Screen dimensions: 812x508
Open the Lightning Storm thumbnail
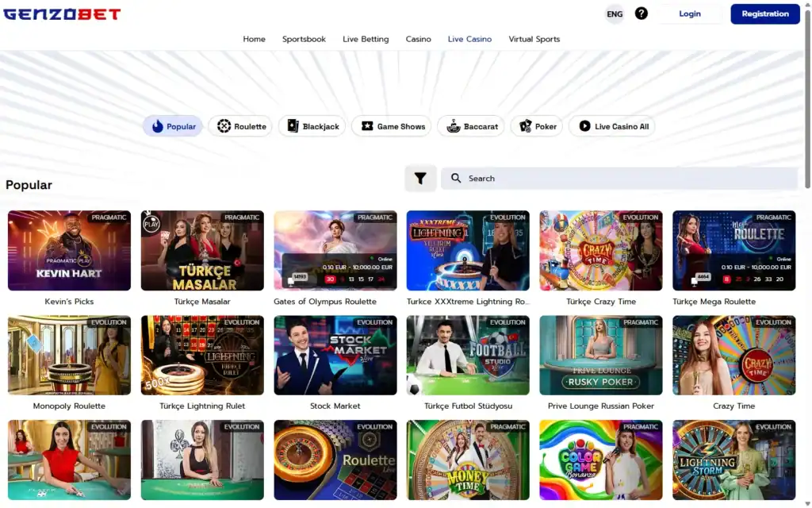734,460
